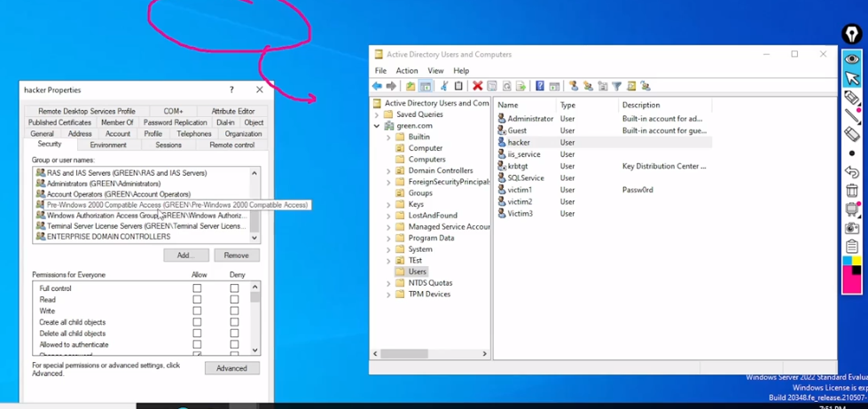Open the Action menu
868x409 pixels.
pos(407,71)
